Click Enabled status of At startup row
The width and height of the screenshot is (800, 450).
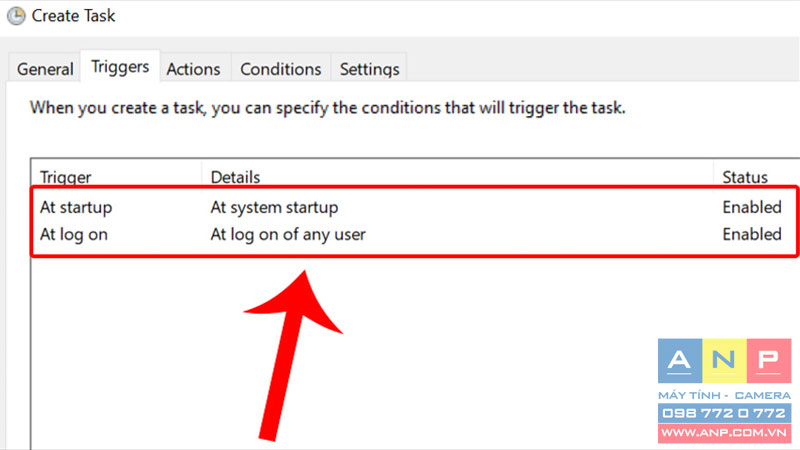[752, 207]
